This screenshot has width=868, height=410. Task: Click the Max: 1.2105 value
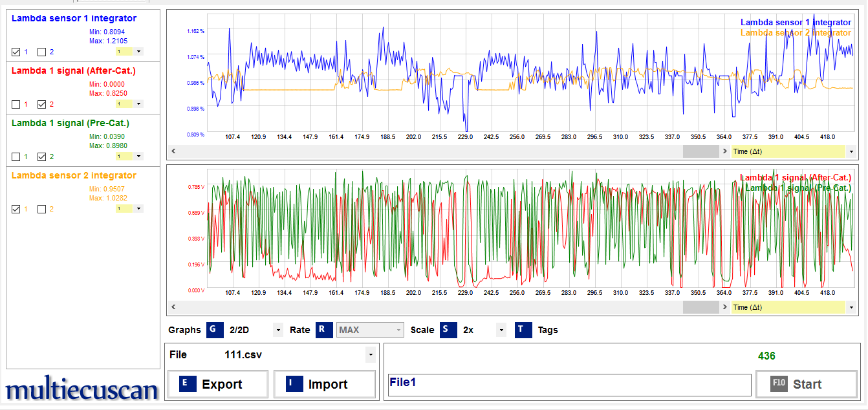[x=108, y=41]
